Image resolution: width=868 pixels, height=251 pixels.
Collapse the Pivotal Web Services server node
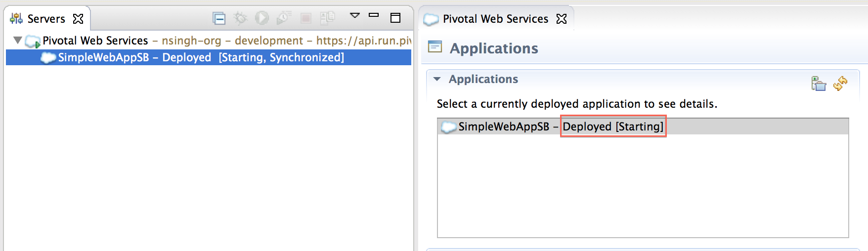click(x=18, y=41)
